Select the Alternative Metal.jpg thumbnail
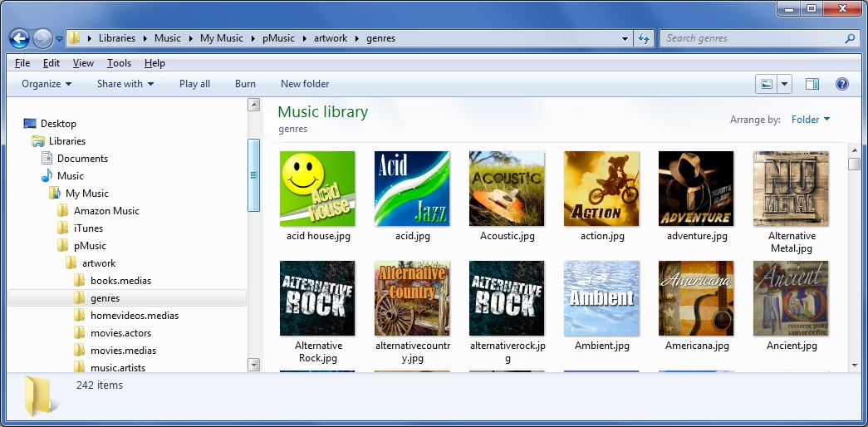868x427 pixels. point(791,189)
